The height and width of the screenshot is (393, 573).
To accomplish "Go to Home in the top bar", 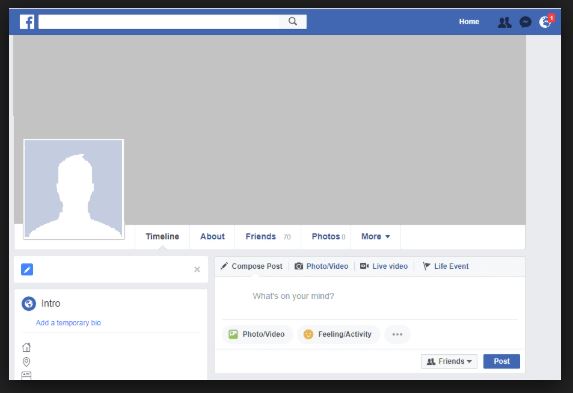I will (x=469, y=22).
